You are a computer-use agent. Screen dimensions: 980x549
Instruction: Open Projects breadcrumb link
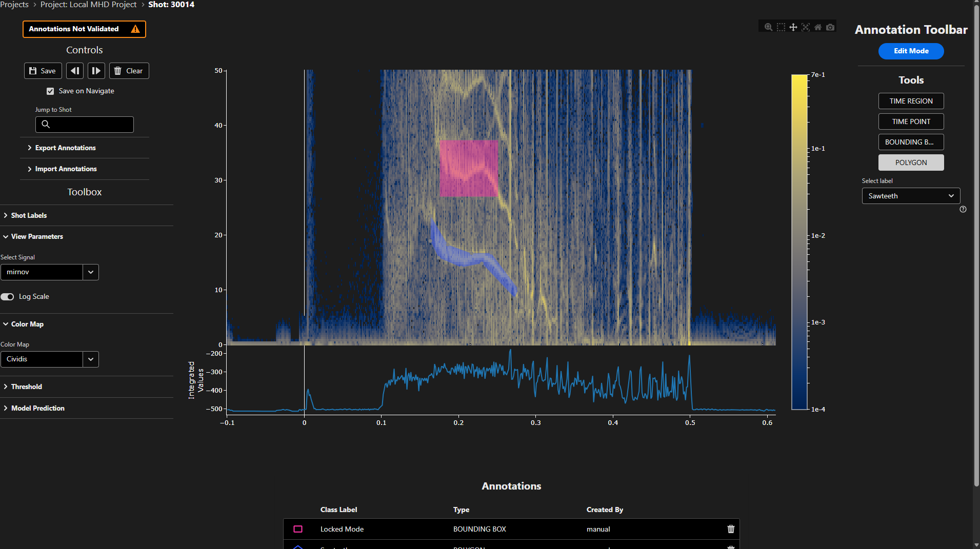coord(14,5)
